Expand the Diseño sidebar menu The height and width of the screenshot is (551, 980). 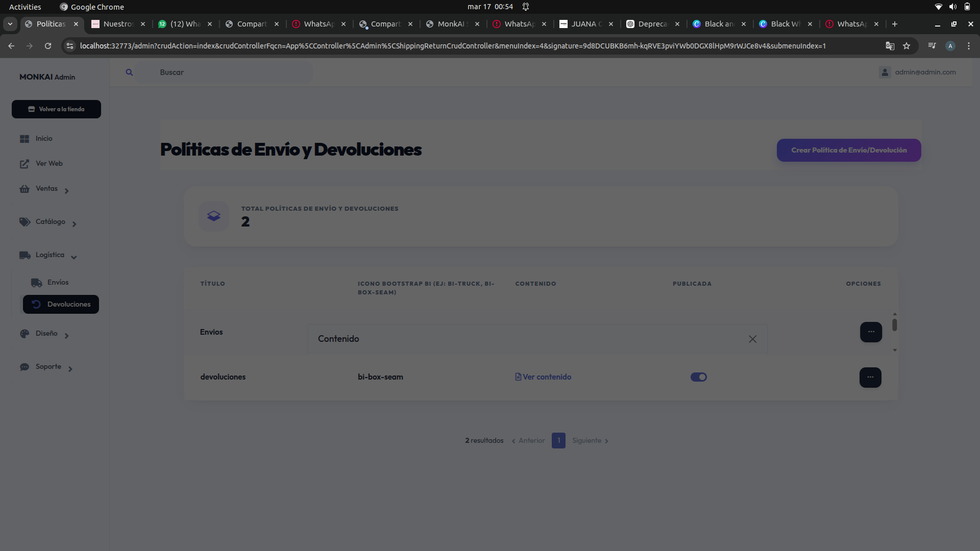pyautogui.click(x=46, y=334)
